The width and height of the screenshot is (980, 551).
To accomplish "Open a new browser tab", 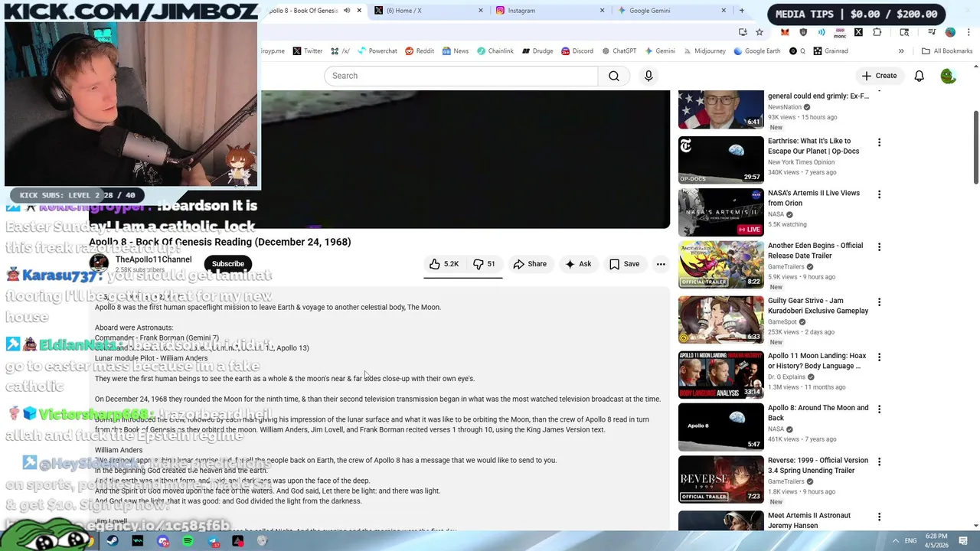I will 741,11.
